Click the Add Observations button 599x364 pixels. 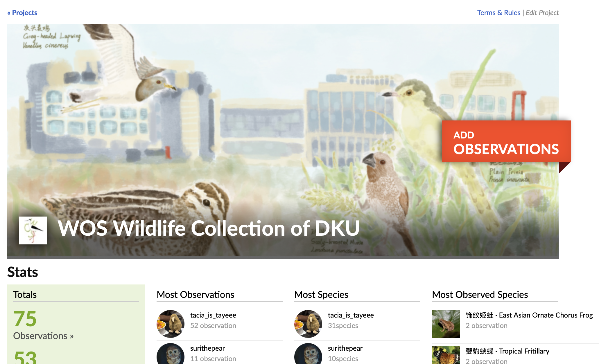tap(506, 141)
